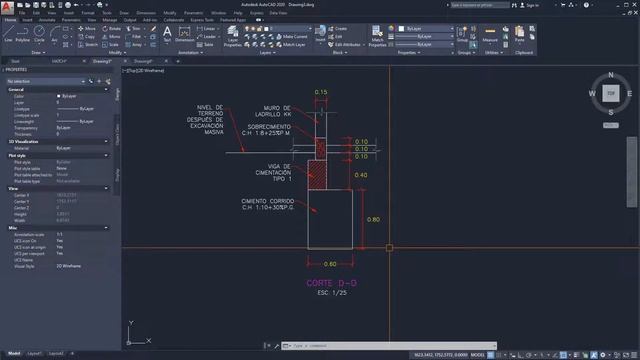The height and width of the screenshot is (360, 640).
Task: Toggle ortho mode in status bar
Action: point(520,355)
